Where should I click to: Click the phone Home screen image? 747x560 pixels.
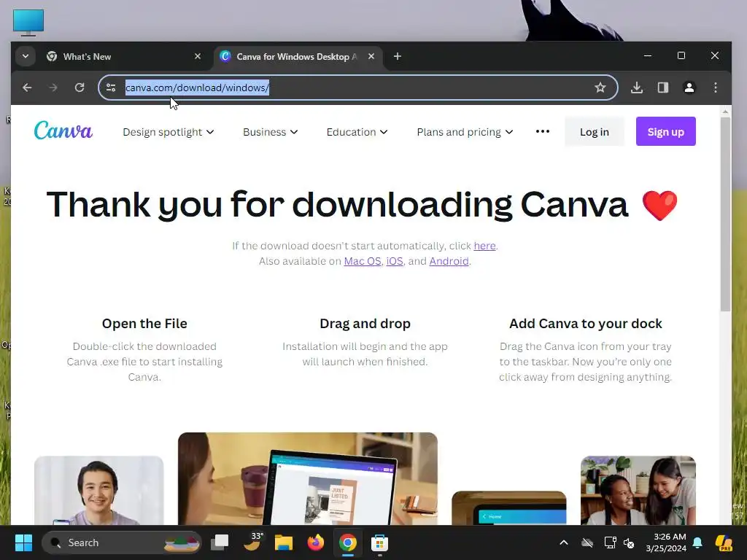pos(508,508)
